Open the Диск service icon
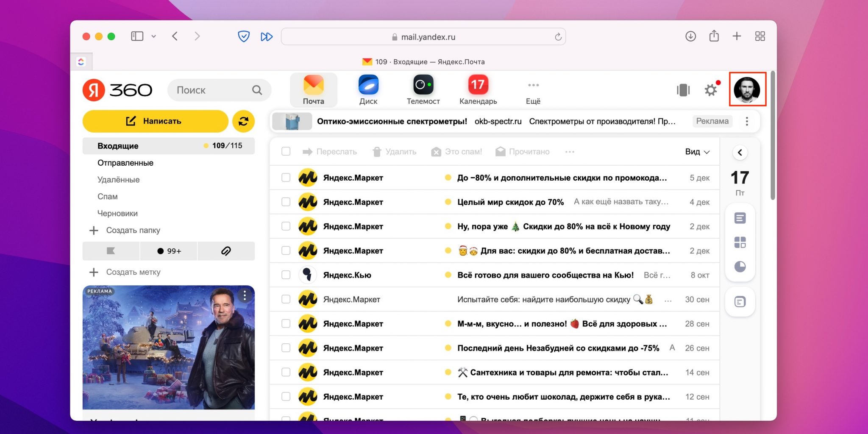 click(368, 90)
